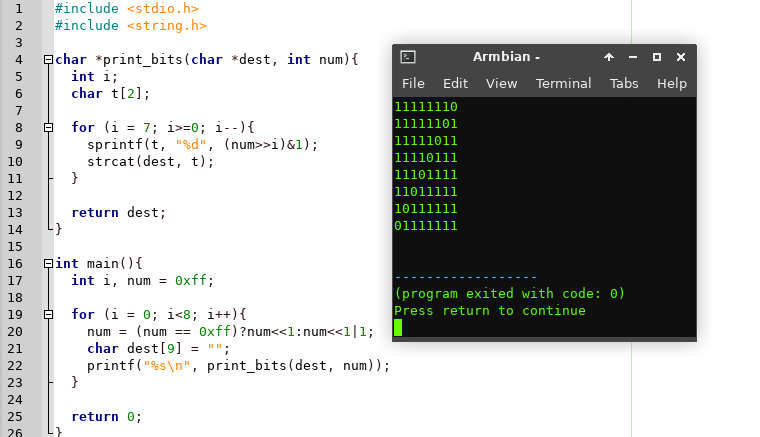Click 'int main(){' text
The width and height of the screenshot is (760, 437).
point(98,264)
